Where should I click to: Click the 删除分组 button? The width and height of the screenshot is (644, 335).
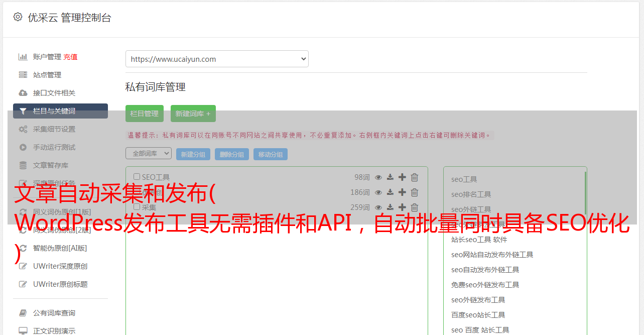click(232, 154)
